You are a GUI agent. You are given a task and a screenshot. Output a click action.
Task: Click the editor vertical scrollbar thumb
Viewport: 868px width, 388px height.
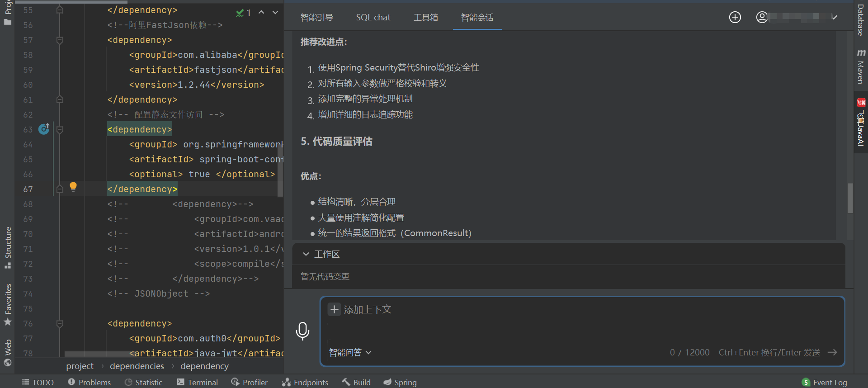coord(280,170)
